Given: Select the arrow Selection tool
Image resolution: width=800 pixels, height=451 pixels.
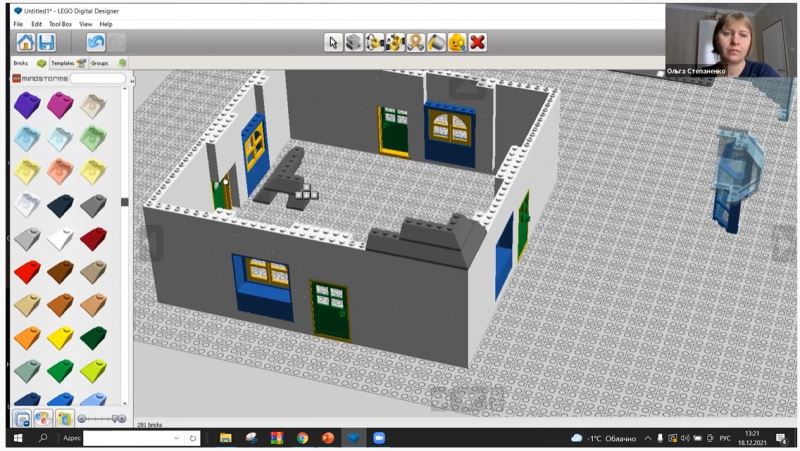Looking at the screenshot, I should pyautogui.click(x=334, y=42).
